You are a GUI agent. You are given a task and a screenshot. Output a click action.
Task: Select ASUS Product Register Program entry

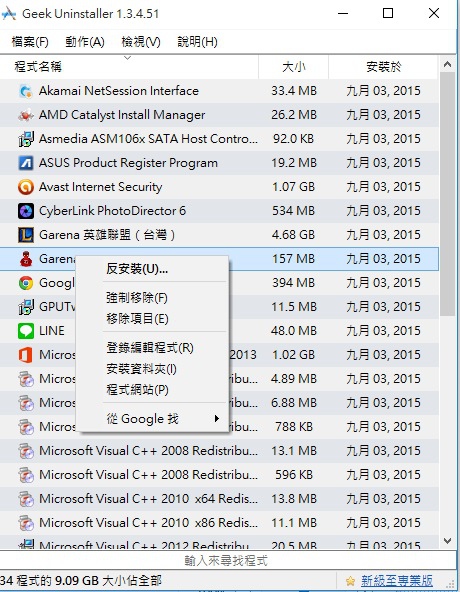(x=219, y=163)
